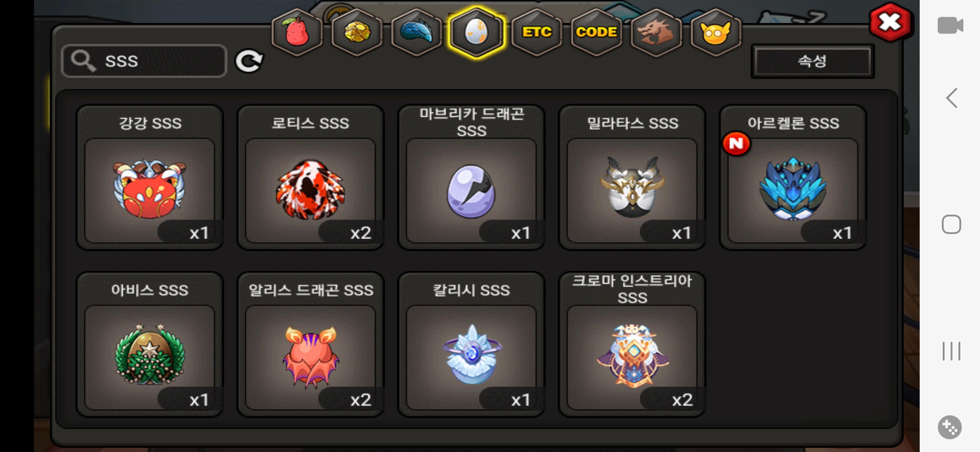Select the 로티스 SSS egg
Image resolution: width=980 pixels, height=452 pixels.
coord(310,177)
